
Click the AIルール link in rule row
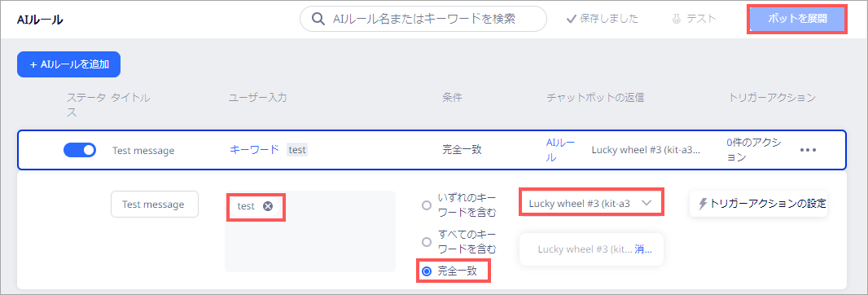[560, 150]
